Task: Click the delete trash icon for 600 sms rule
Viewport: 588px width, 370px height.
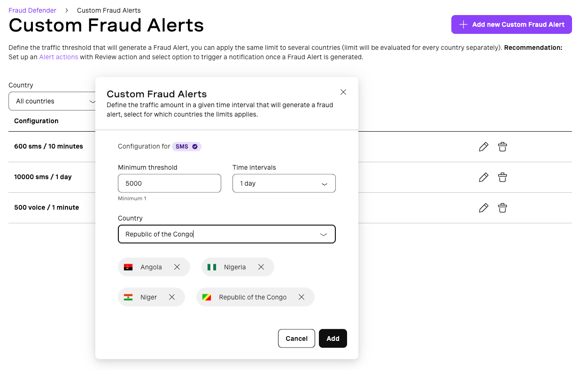Action: [x=502, y=146]
